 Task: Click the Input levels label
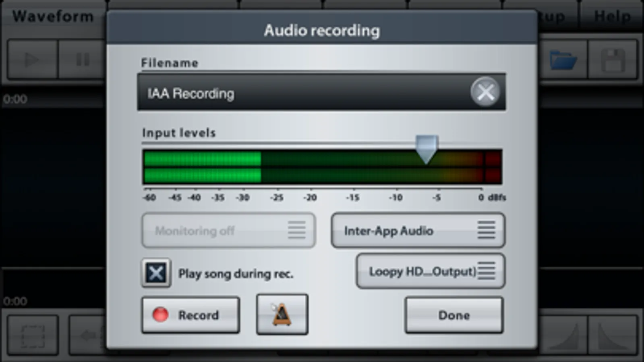(x=179, y=133)
